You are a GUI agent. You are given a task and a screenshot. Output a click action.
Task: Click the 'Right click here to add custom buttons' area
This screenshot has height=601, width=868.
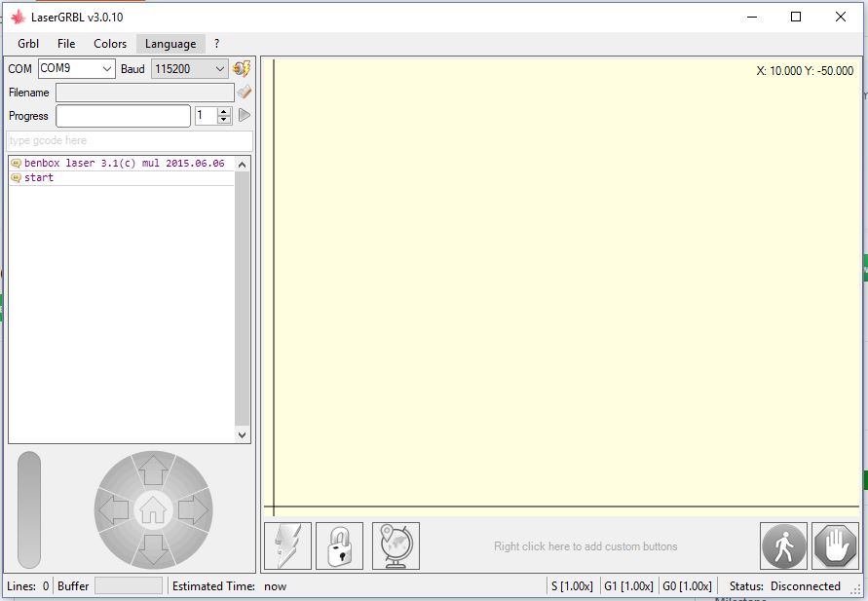(585, 546)
